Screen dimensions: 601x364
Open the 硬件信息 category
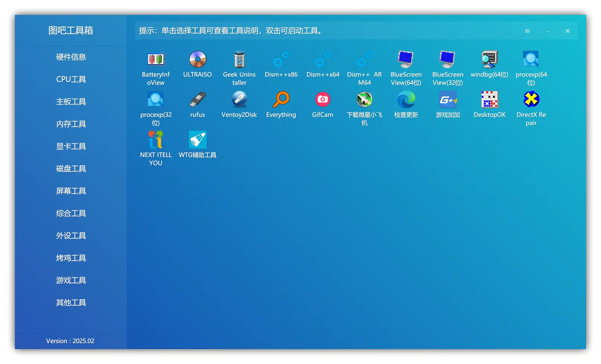click(x=71, y=57)
